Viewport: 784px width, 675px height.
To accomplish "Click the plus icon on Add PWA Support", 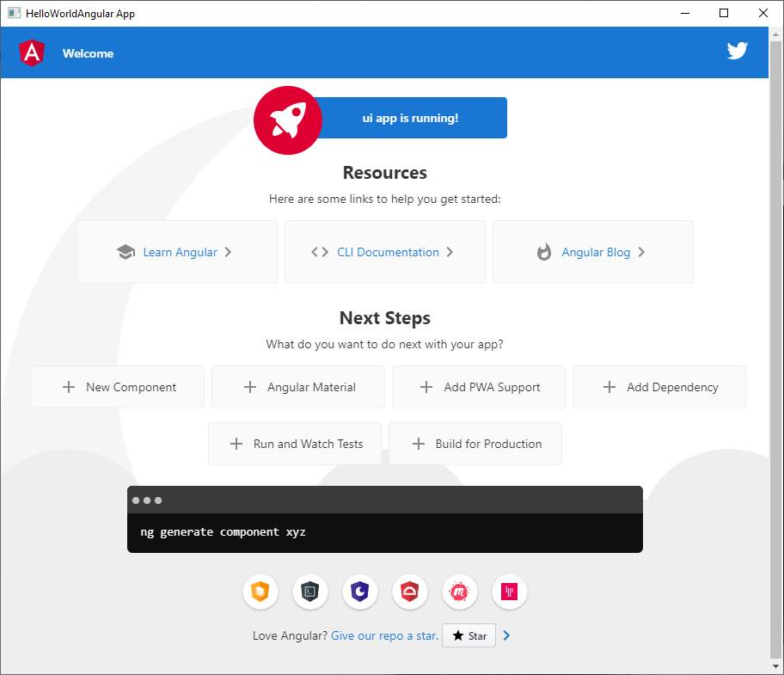I will [426, 387].
